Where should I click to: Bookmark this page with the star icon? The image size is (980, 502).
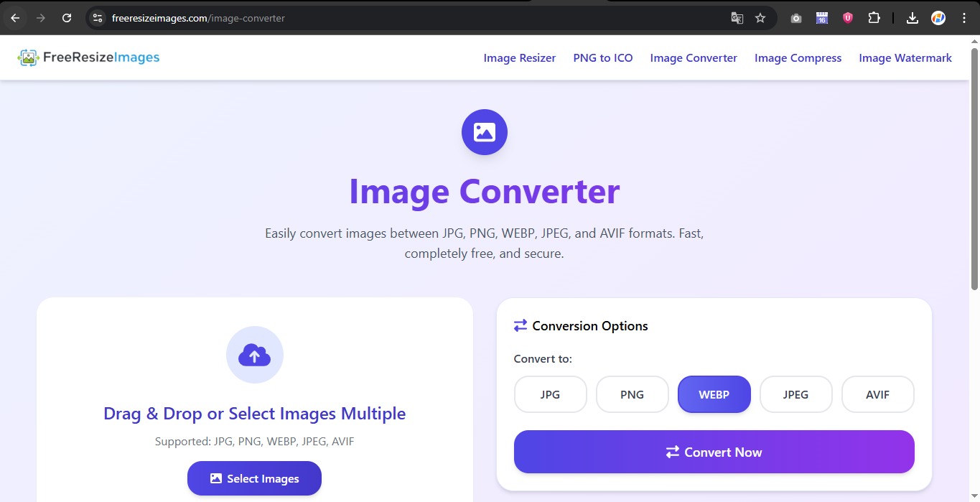point(760,18)
